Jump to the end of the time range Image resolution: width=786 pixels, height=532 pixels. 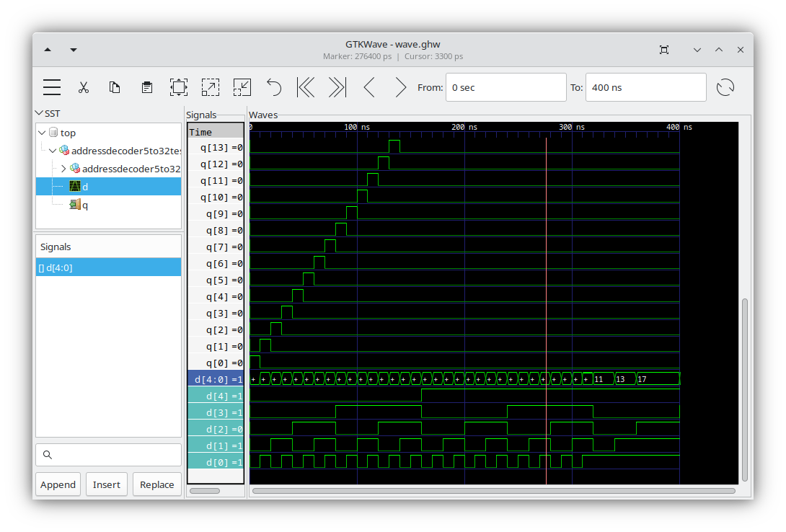[337, 87]
